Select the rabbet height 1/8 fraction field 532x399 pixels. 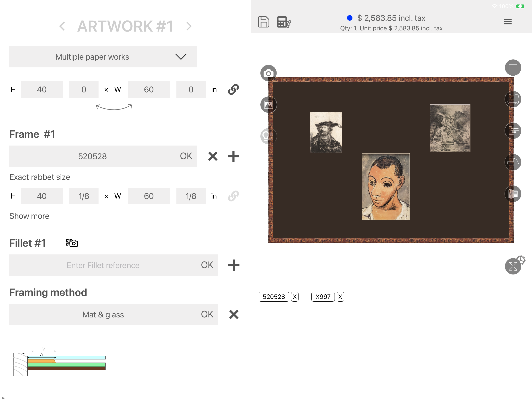[84, 196]
